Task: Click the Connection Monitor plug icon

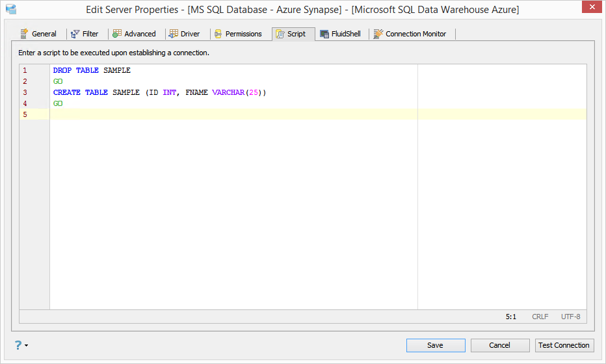Action: pos(378,34)
